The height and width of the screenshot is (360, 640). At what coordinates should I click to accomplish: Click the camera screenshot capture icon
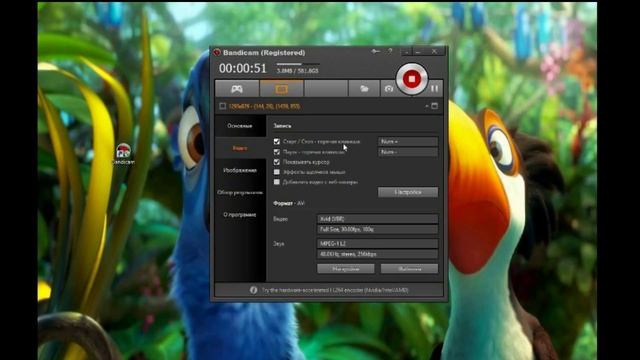388,89
